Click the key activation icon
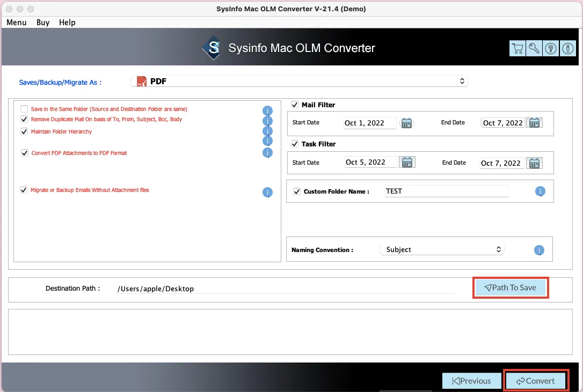Viewport: 583px width, 392px height. pyautogui.click(x=534, y=48)
